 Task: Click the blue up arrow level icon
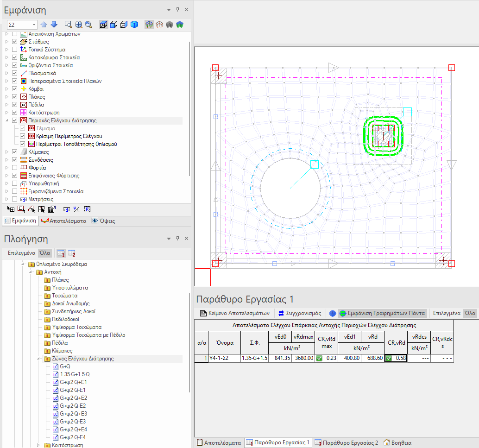44,25
